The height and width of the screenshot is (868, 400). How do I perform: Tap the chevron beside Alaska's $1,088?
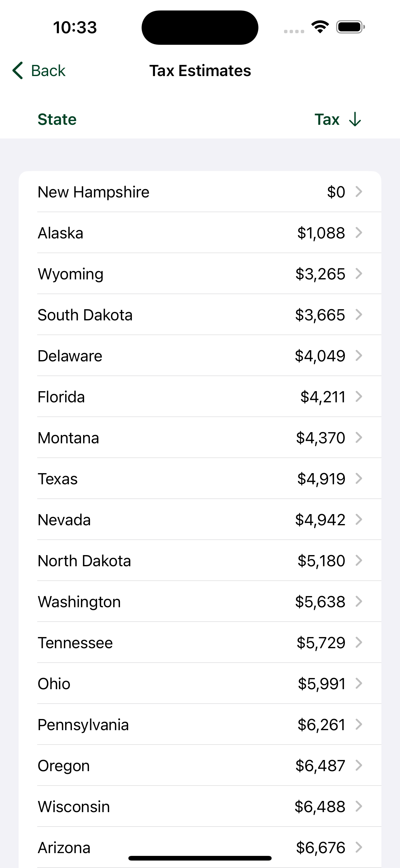click(x=359, y=233)
